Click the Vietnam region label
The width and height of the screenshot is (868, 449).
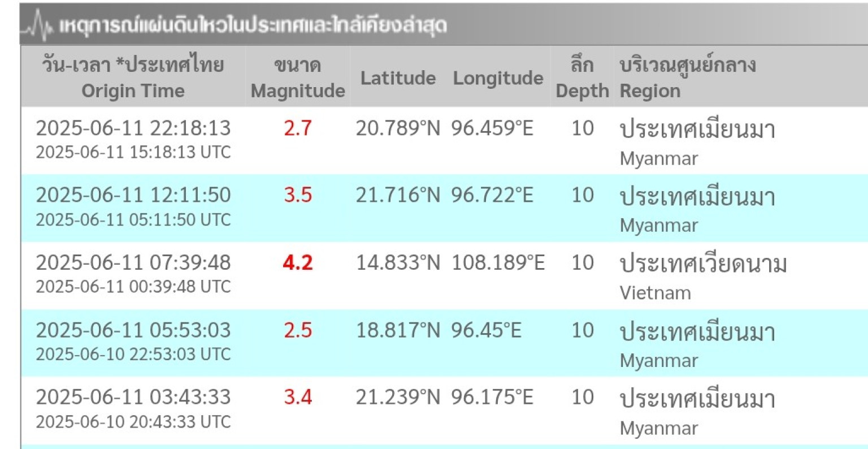tap(655, 293)
